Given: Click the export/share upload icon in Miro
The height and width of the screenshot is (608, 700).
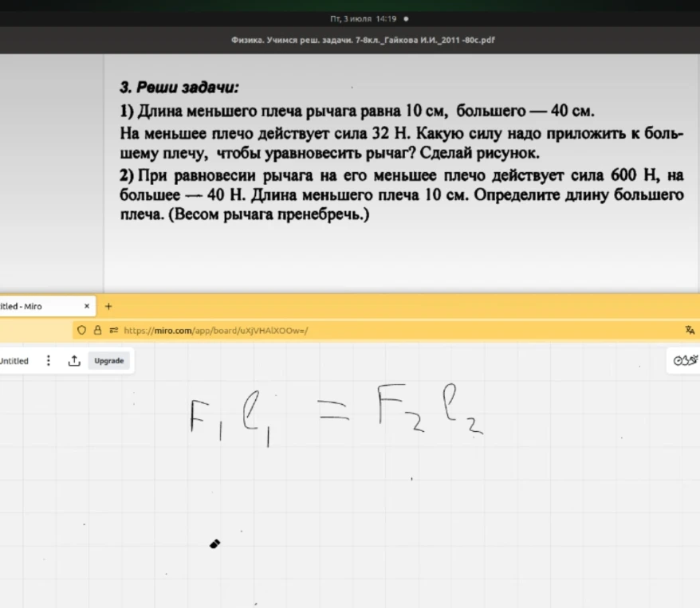Looking at the screenshot, I should coord(74,360).
